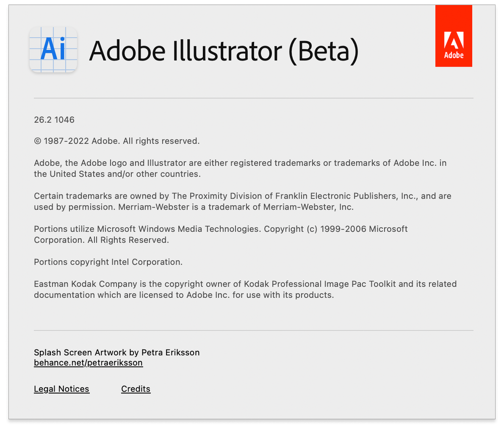Click the Microsoft Windows Media Technologies paragraph
The height and width of the screenshot is (440, 504).
(220, 234)
